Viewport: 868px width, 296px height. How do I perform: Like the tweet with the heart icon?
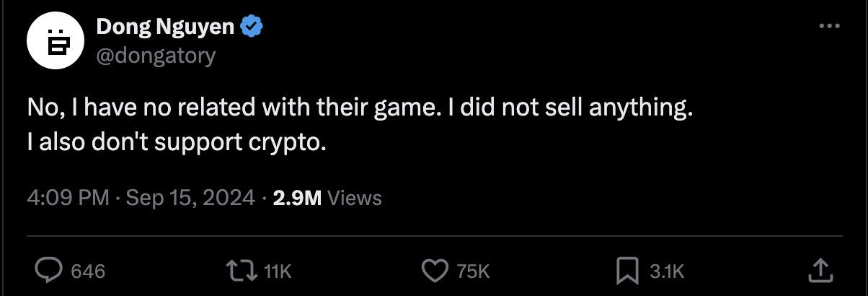coord(434,271)
